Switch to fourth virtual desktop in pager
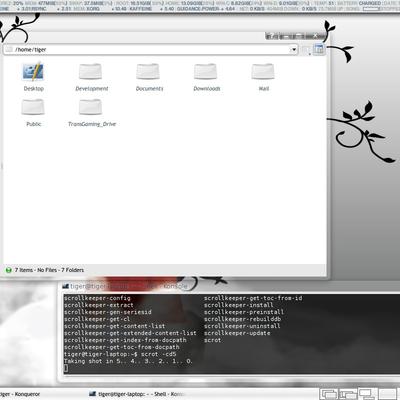 click(x=387, y=394)
